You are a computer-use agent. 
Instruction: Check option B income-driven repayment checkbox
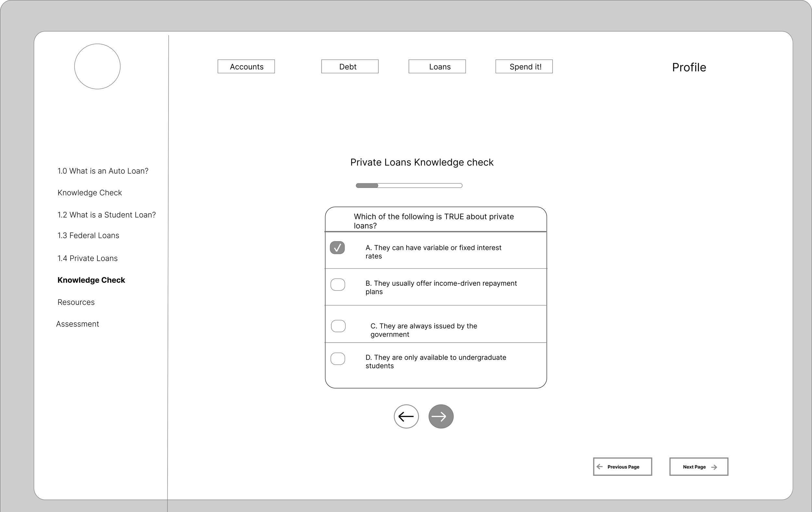pyautogui.click(x=337, y=284)
